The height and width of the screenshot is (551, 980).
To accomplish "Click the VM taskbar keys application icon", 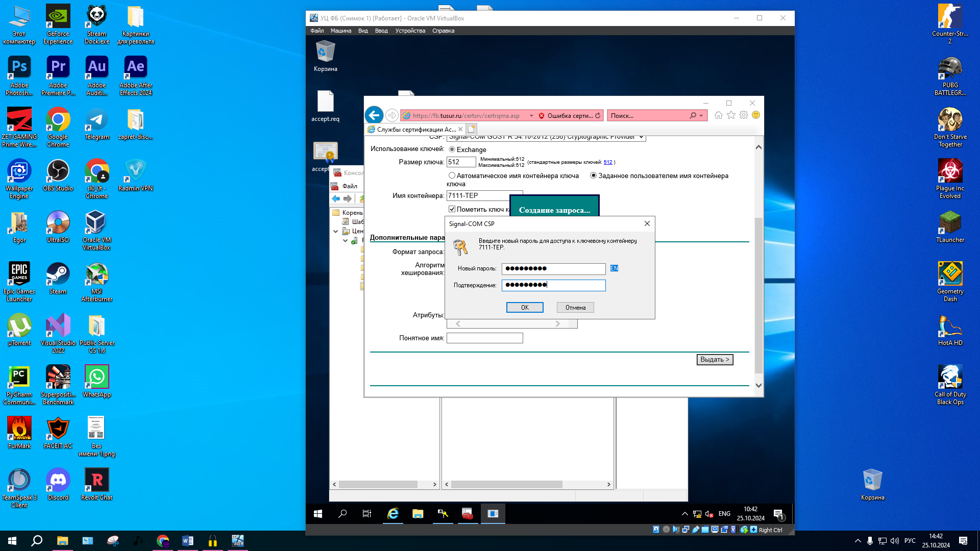I will click(x=443, y=514).
